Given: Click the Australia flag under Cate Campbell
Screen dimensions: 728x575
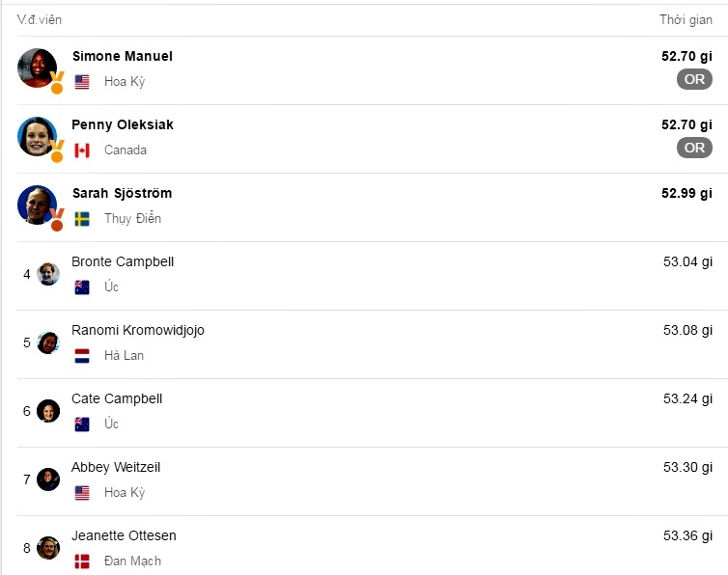Looking at the screenshot, I should pyautogui.click(x=82, y=424).
